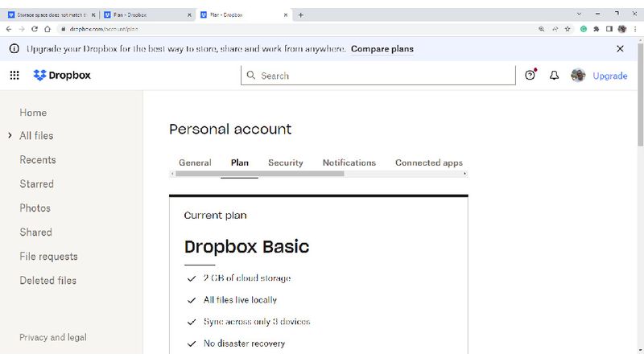This screenshot has height=362, width=644.
Task: Click the Dropbox Basic plan heading
Action: [246, 247]
